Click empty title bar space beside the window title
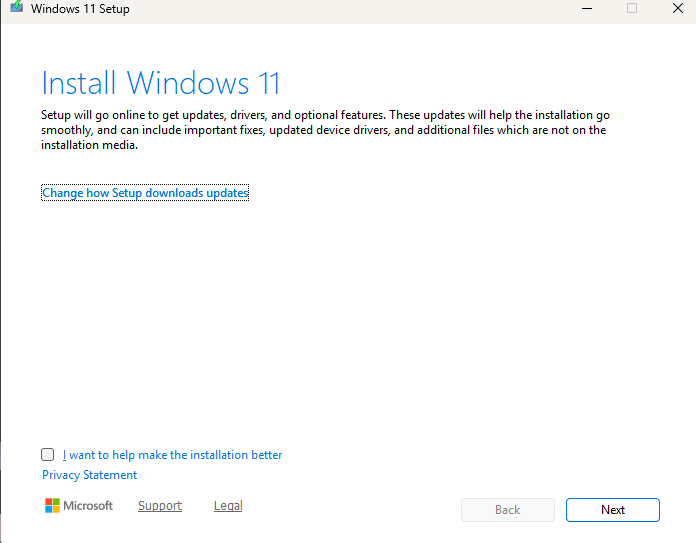The height and width of the screenshot is (543, 696). (350, 9)
